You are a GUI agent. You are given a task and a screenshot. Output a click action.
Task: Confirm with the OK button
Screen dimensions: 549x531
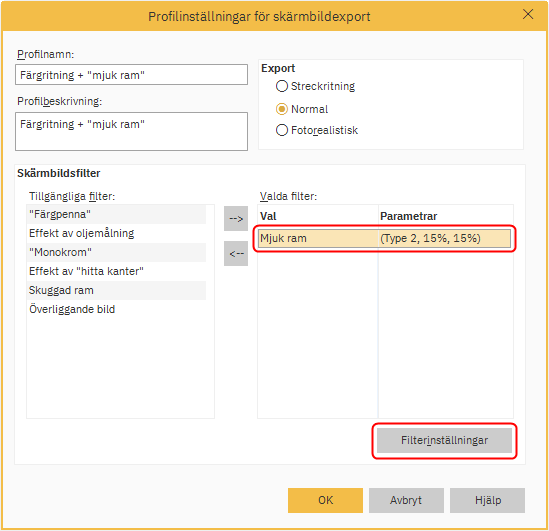coord(325,500)
